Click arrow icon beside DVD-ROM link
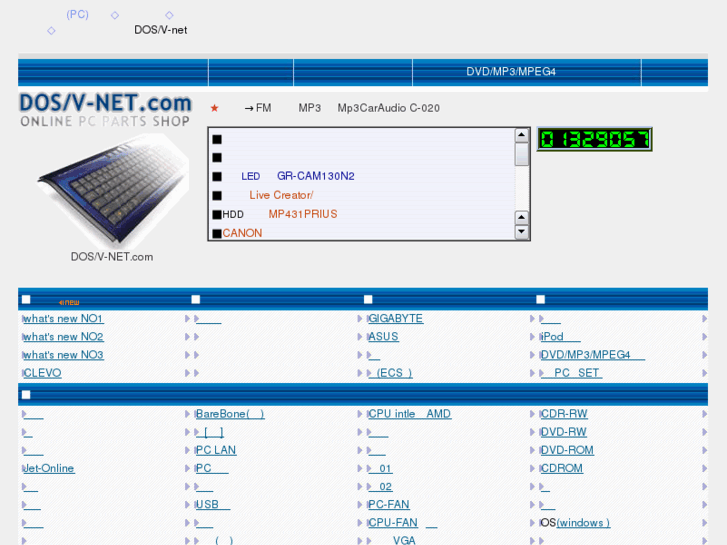 coord(532,450)
